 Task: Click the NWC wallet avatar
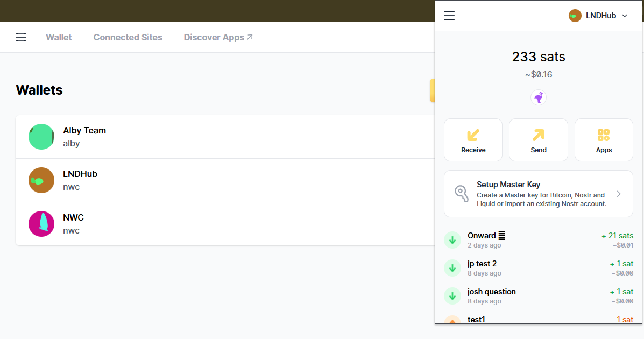(41, 224)
